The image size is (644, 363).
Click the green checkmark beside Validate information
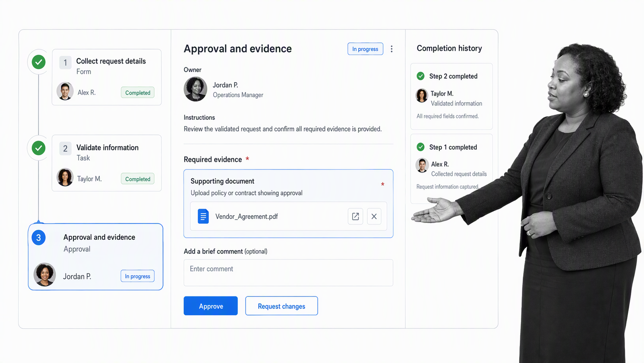[39, 148]
